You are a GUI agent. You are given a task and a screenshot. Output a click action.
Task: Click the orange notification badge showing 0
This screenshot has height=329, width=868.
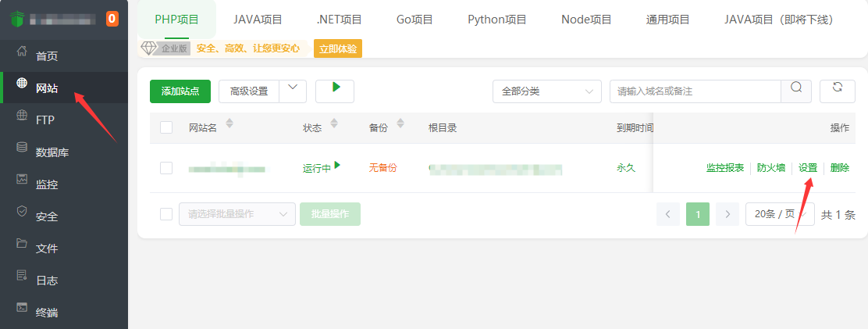pyautogui.click(x=112, y=19)
